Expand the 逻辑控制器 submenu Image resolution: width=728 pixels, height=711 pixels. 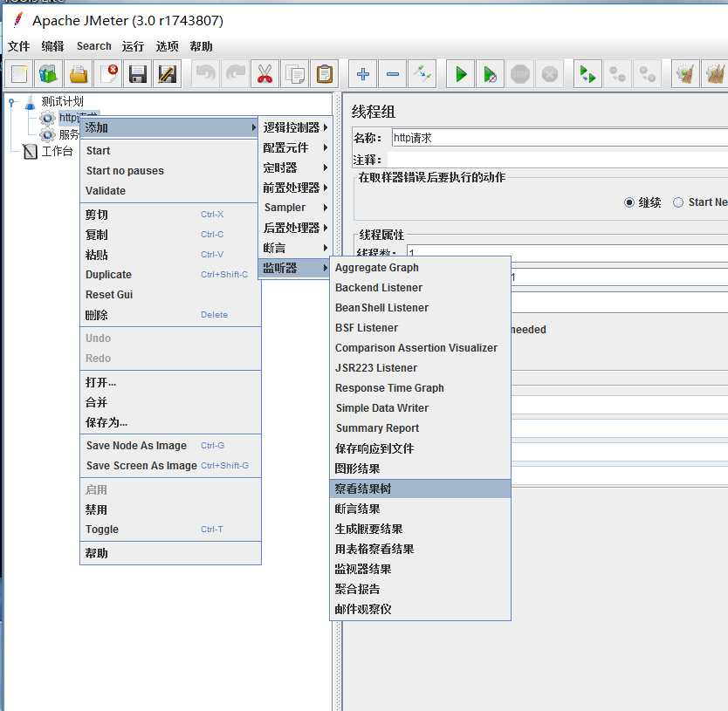(295, 127)
